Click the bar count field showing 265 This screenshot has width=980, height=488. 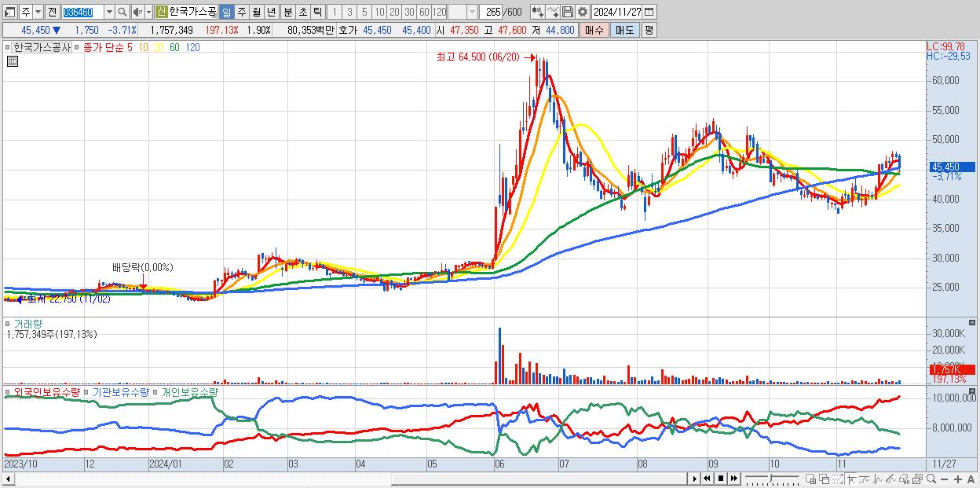492,12
